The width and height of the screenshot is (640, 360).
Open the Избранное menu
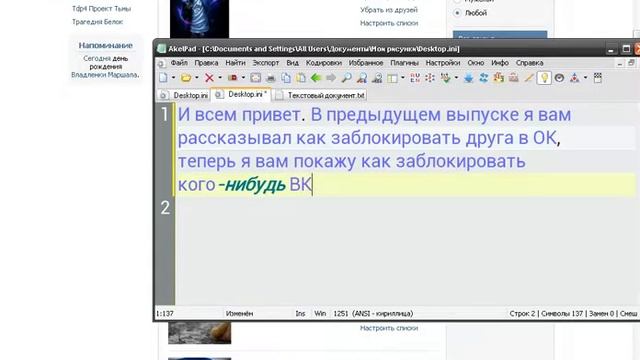[x=366, y=63]
